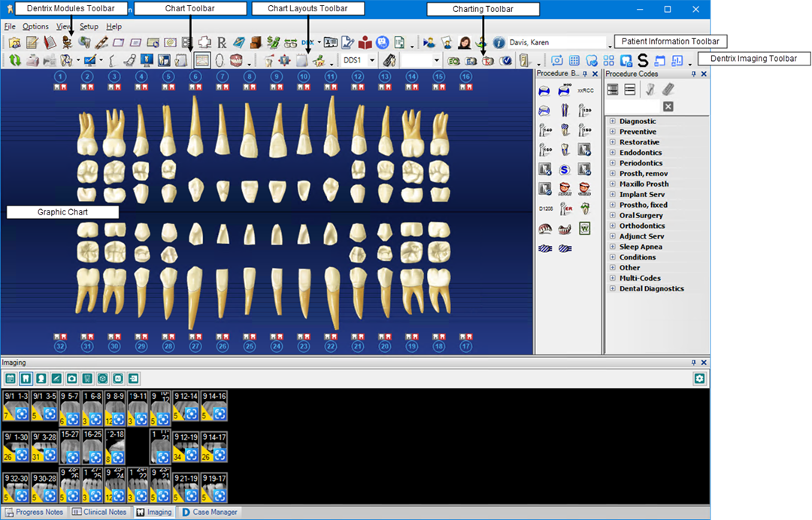
Task: Click the Print icon in Chart toolbar
Action: pyautogui.click(x=33, y=60)
